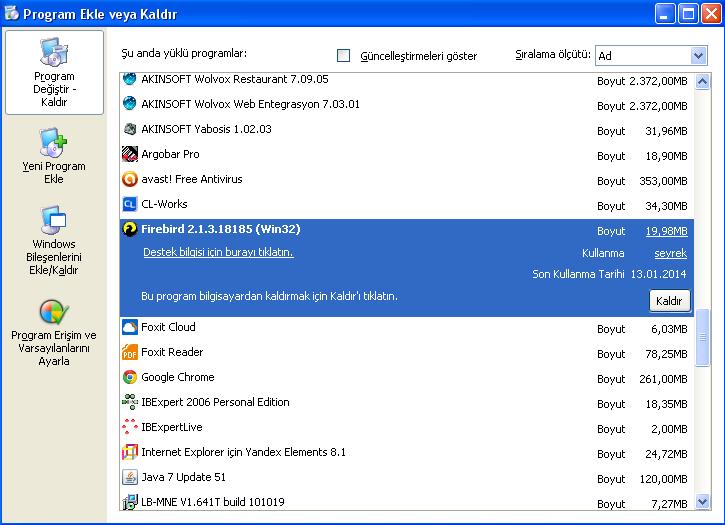Click the list scroll up arrow
The image size is (725, 525).
pyautogui.click(x=702, y=82)
